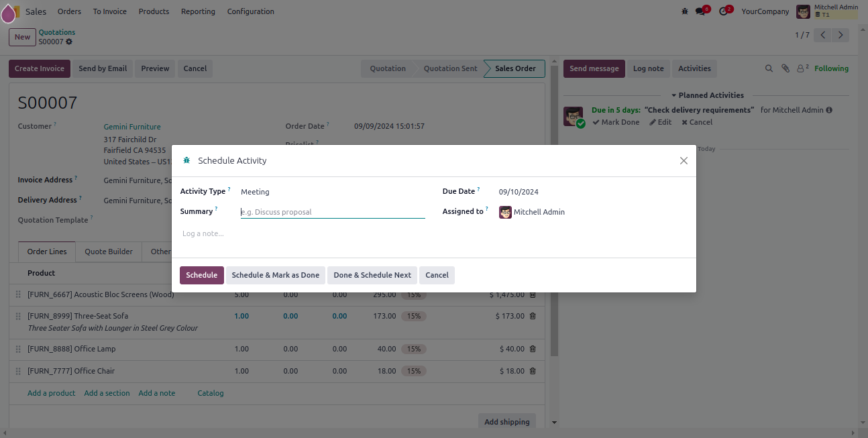Click the bug icon in dialog title
This screenshot has height=438, width=868.
click(x=186, y=161)
